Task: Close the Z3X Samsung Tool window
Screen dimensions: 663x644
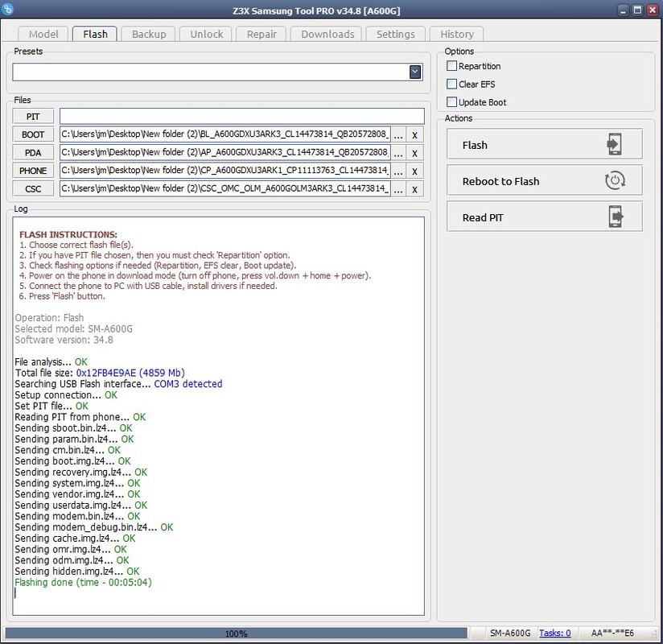Action: pos(653,10)
